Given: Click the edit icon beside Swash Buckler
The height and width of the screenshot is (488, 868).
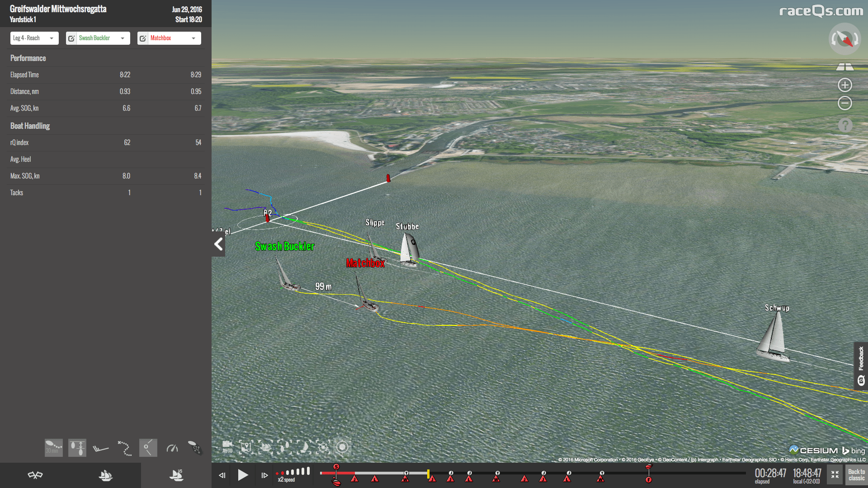Looking at the screenshot, I should click(x=71, y=38).
